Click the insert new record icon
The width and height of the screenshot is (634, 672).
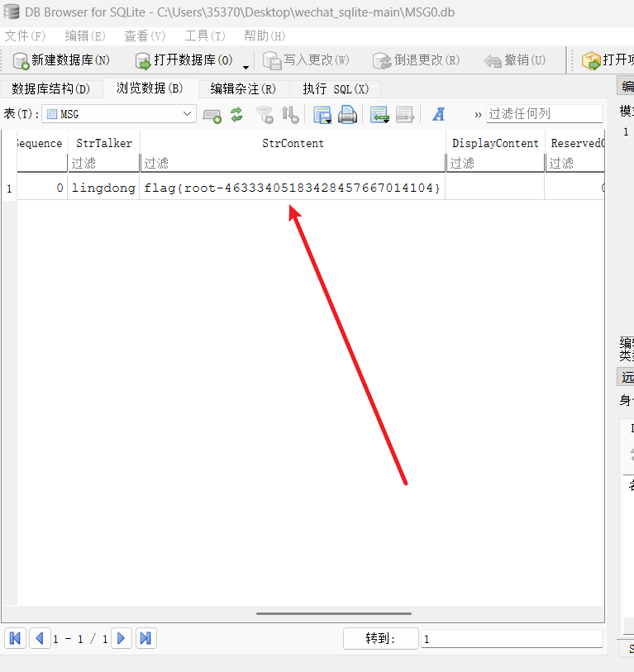pos(379,115)
